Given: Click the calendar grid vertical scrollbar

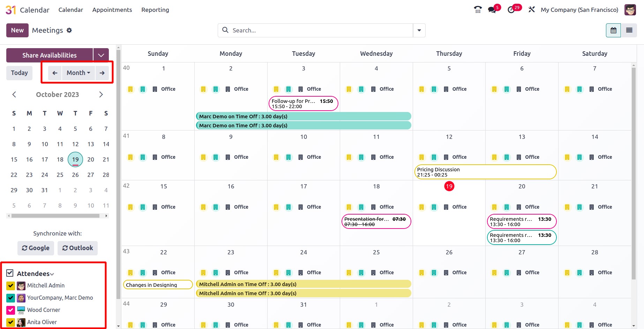Looking at the screenshot, I should 634,173.
